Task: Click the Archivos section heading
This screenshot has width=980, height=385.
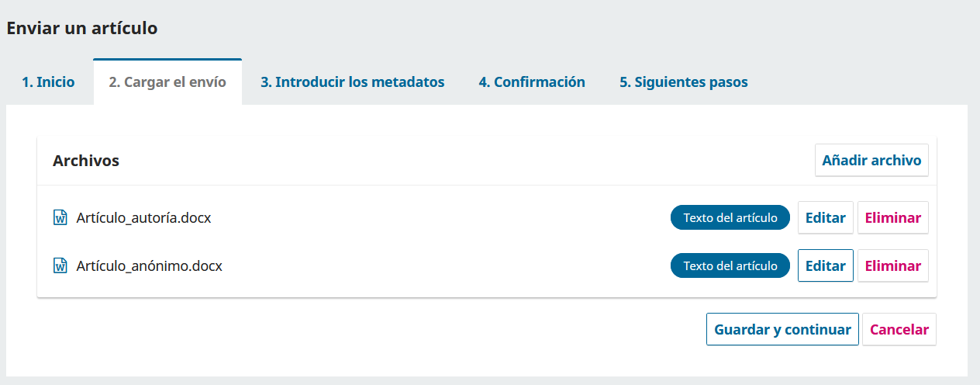Action: point(86,161)
